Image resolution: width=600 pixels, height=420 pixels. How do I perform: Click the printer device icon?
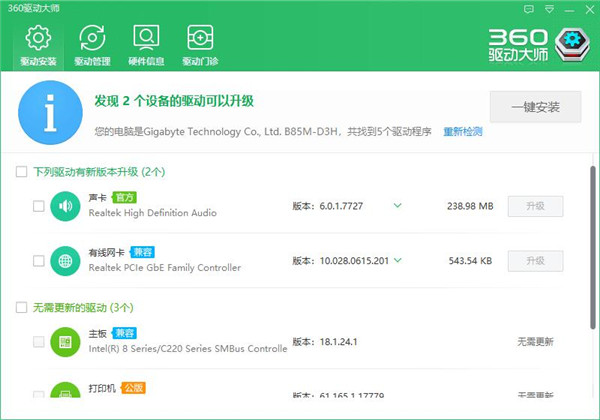pos(65,390)
